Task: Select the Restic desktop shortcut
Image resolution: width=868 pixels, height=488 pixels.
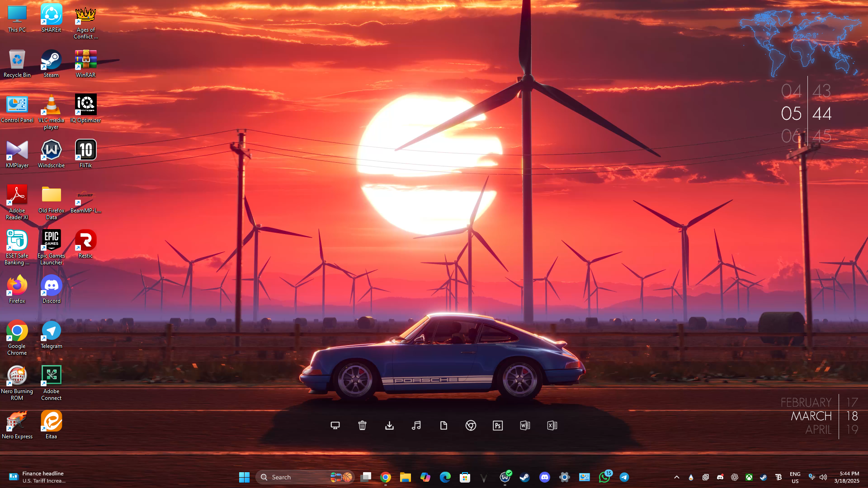Action: [x=86, y=245]
